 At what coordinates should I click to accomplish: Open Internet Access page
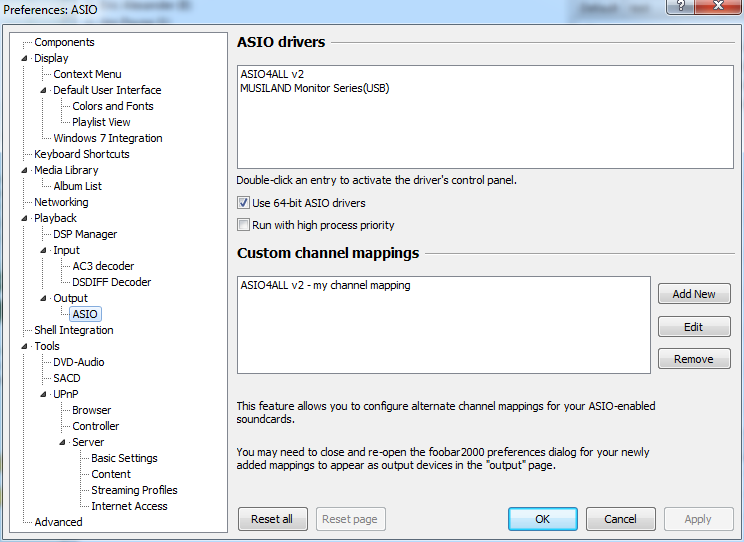[129, 506]
